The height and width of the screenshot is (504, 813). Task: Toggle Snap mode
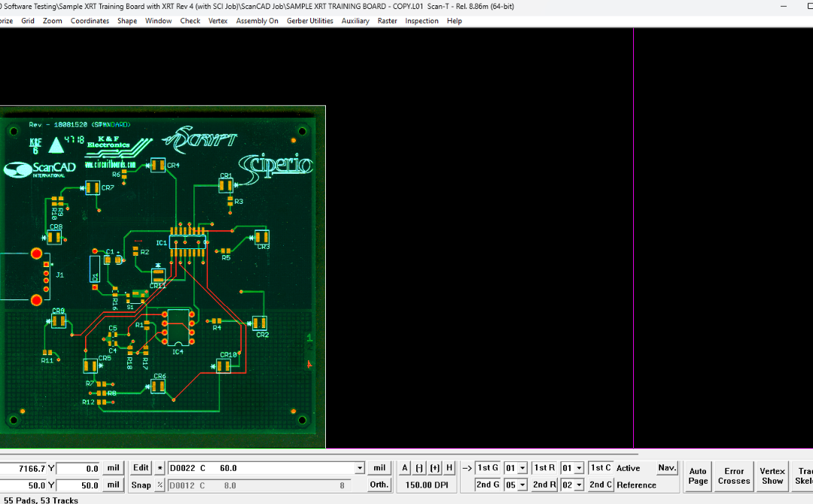point(141,485)
